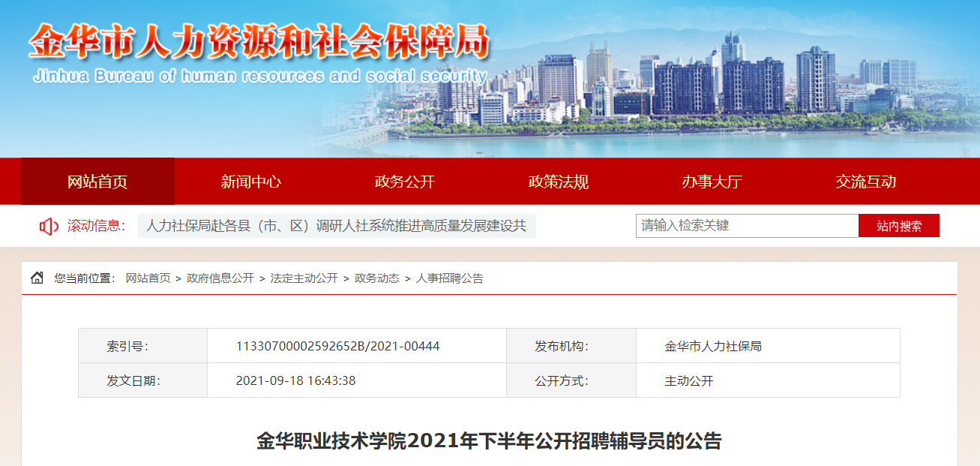Click the home icon in breadcrumb
980x466 pixels.
click(37, 278)
